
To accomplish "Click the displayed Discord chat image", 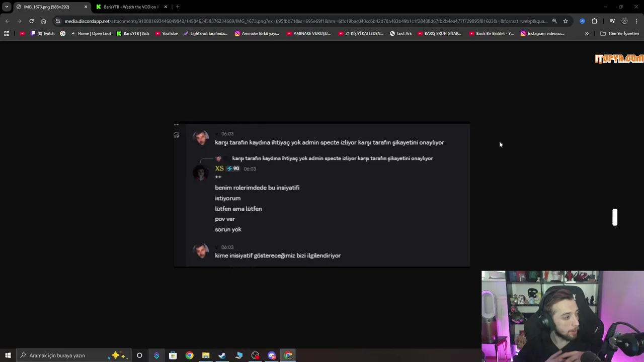I will tap(322, 195).
